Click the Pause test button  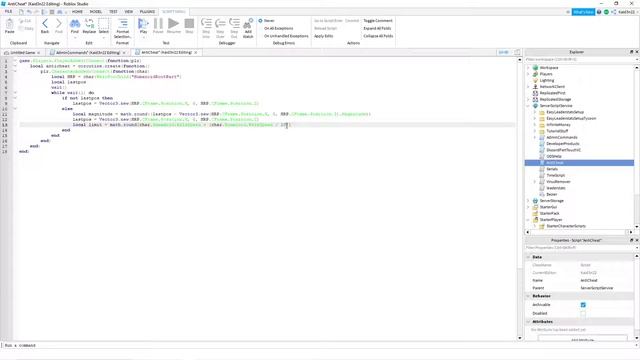[x=158, y=25]
